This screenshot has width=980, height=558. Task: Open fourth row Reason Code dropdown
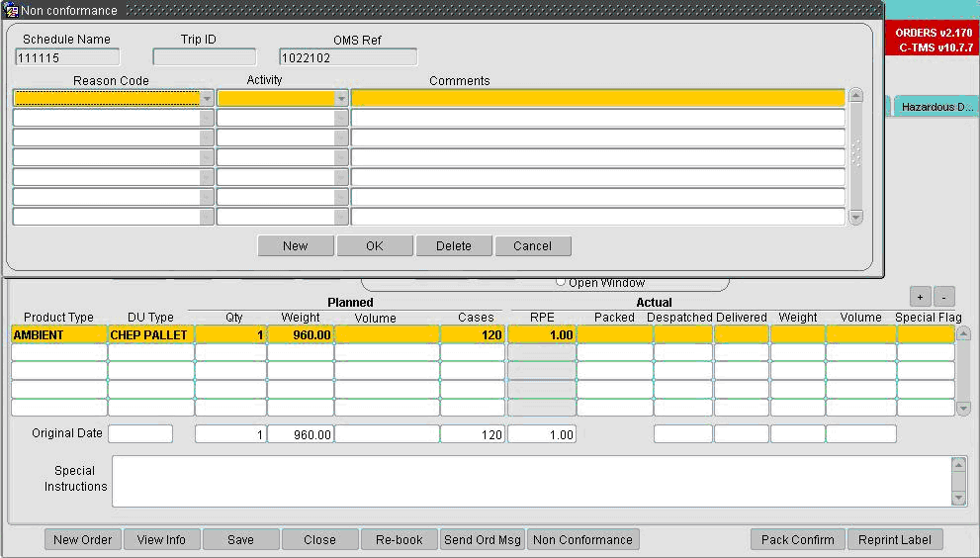point(207,157)
